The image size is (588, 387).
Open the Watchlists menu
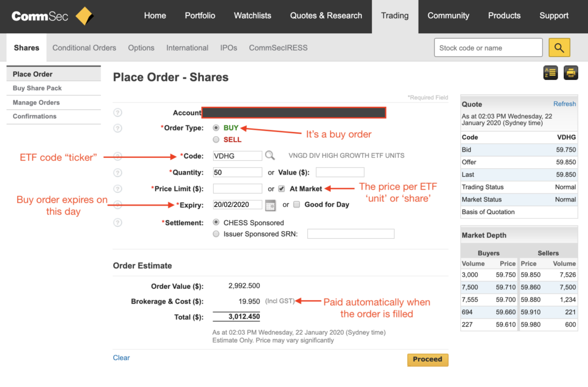coord(253,16)
